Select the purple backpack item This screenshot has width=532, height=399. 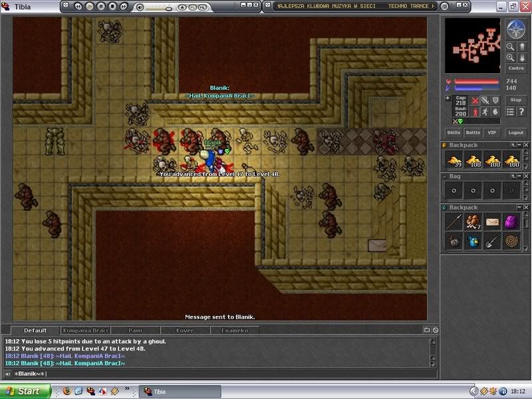511,222
